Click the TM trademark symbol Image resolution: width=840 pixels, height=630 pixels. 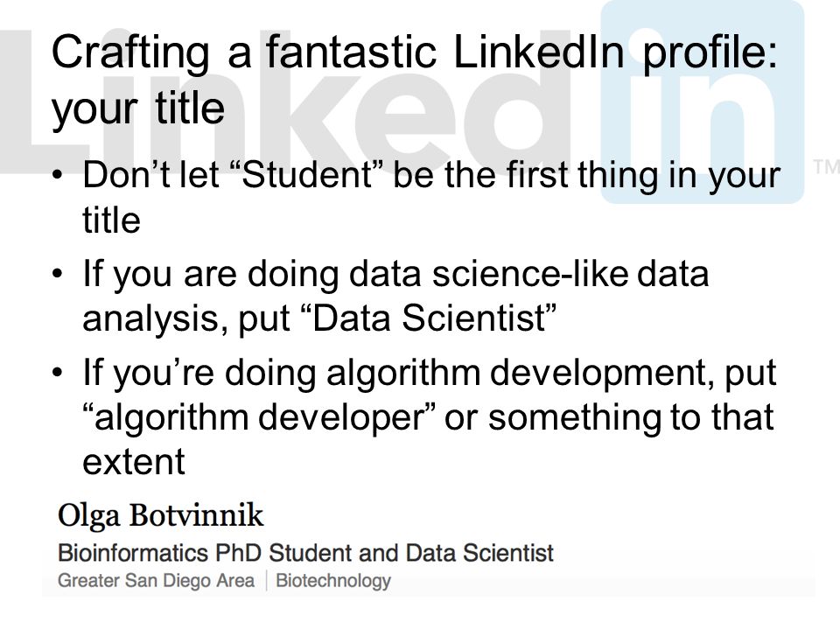(826, 166)
